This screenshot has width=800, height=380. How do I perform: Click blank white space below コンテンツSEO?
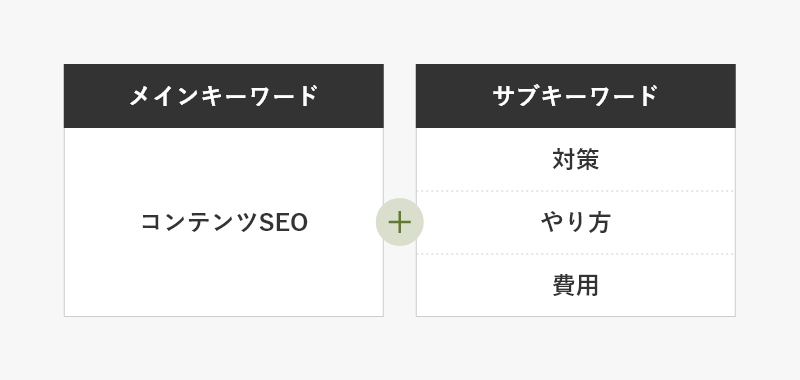tap(223, 275)
